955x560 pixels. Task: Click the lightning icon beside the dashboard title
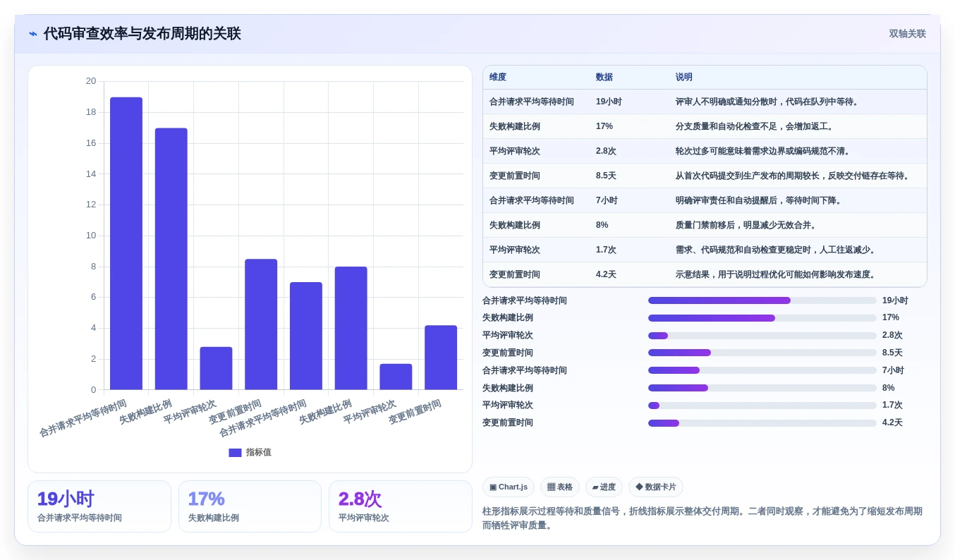click(x=33, y=34)
